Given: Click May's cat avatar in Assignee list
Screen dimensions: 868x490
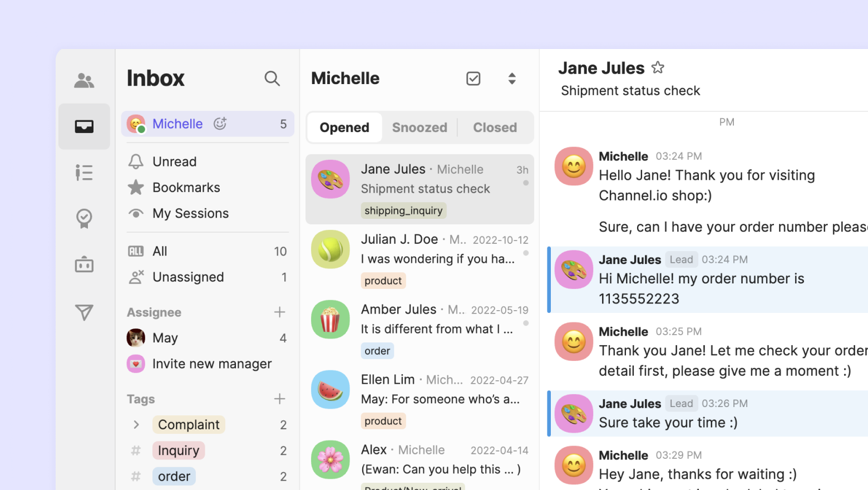Looking at the screenshot, I should [x=136, y=338].
